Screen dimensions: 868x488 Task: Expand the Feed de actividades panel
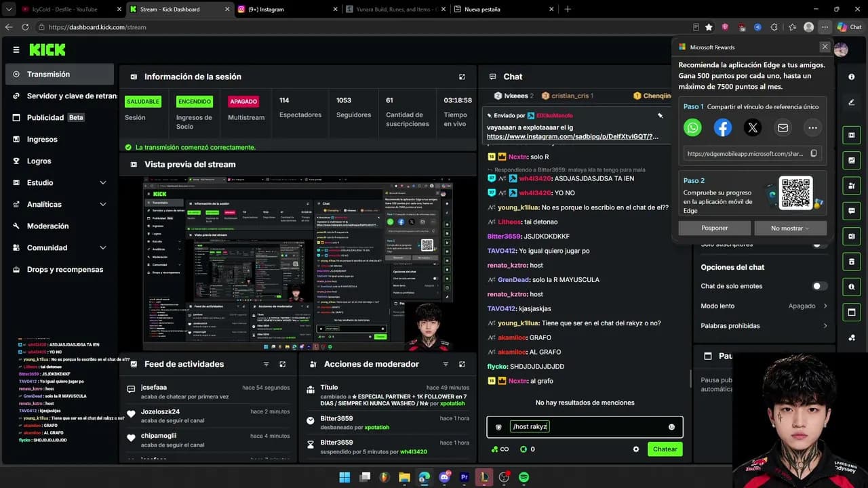tap(282, 364)
